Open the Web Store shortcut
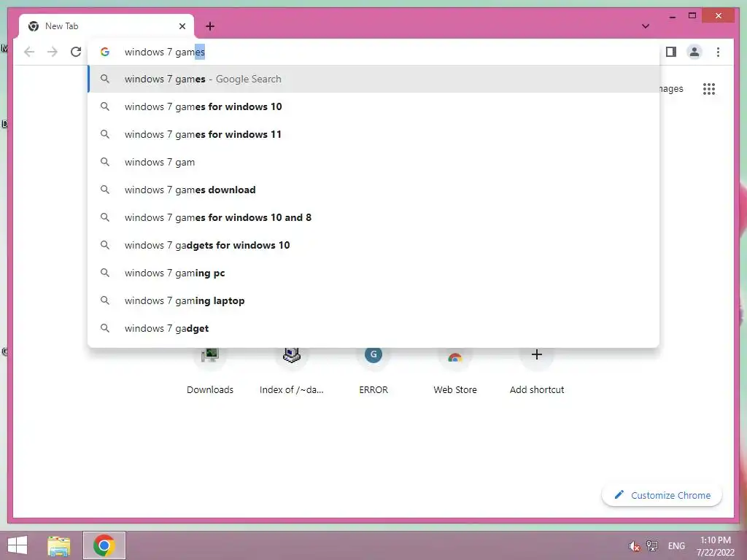Viewport: 747px width, 560px height. (x=455, y=371)
